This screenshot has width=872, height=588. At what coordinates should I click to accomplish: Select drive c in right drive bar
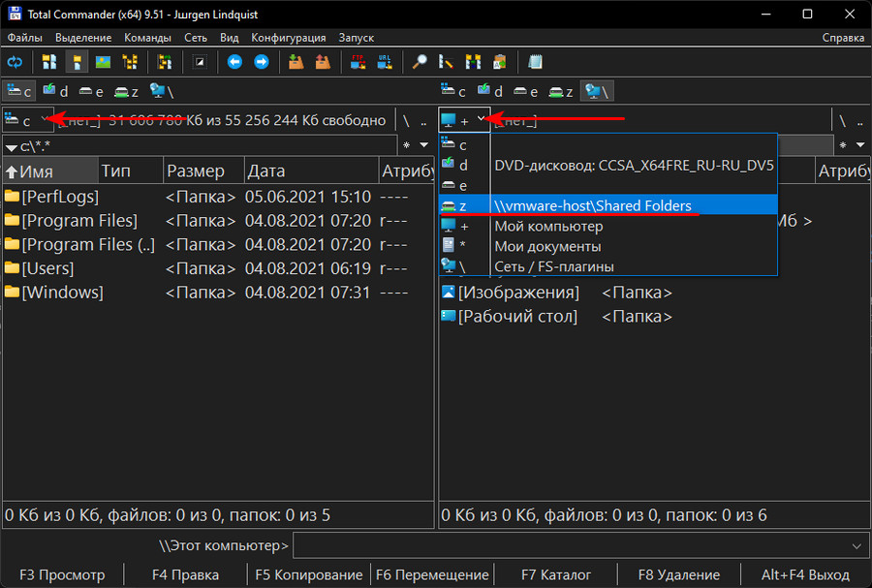453,91
